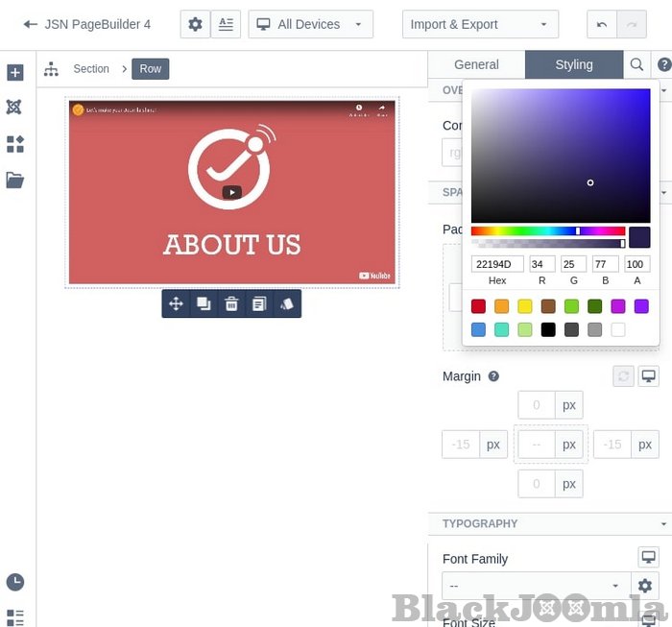
Task: Pick the red color swatch
Action: click(x=478, y=306)
